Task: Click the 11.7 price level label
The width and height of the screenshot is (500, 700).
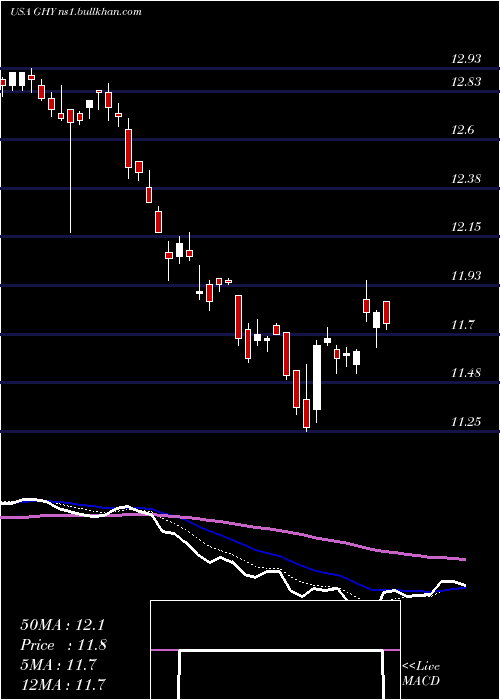Action: pyautogui.click(x=463, y=325)
